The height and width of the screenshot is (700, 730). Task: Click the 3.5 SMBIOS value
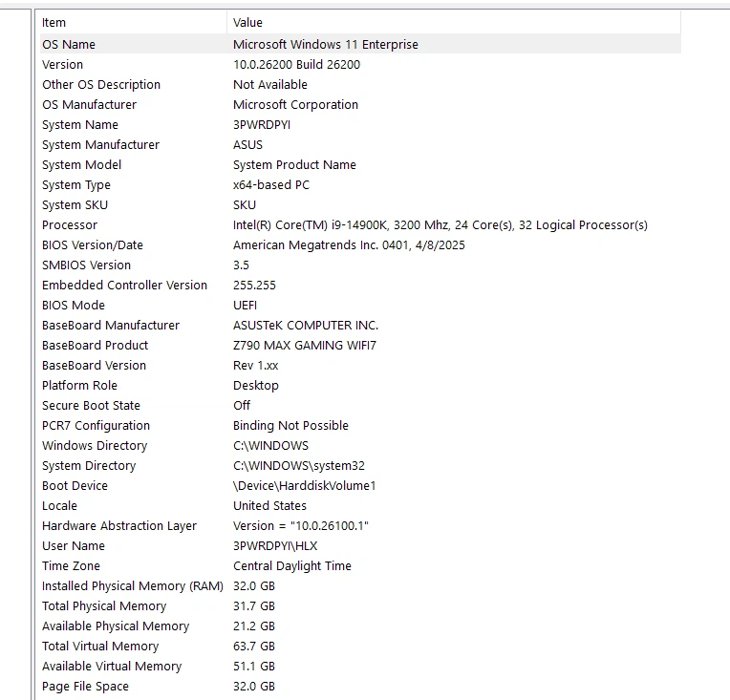[241, 265]
